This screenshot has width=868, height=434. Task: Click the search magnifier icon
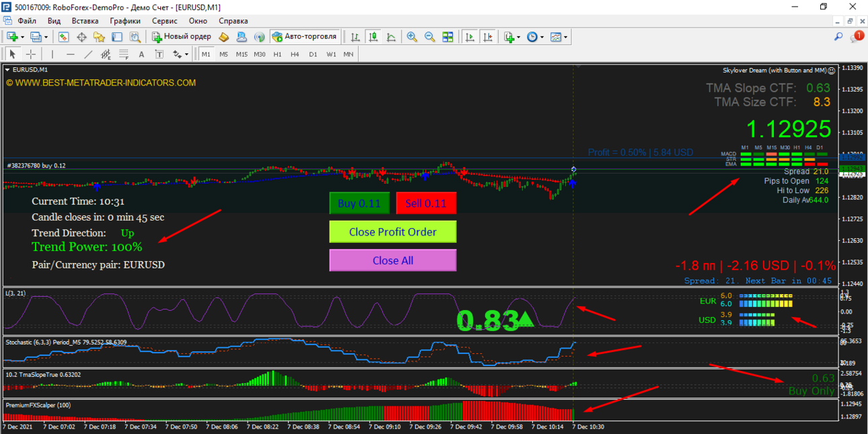pyautogui.click(x=838, y=37)
